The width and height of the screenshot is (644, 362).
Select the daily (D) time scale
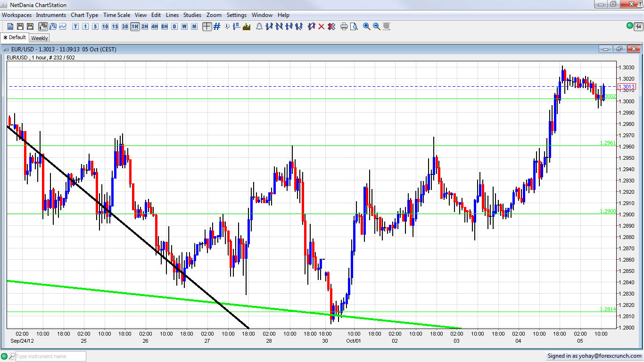point(174,26)
